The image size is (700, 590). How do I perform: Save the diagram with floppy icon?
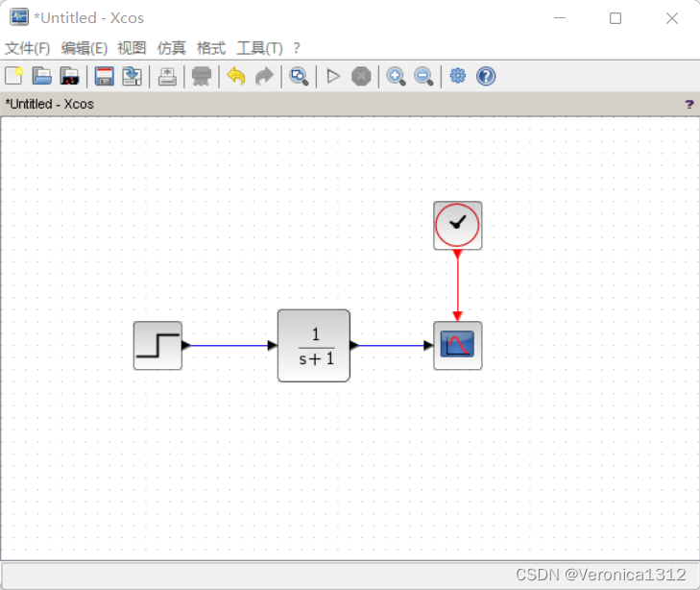[x=104, y=76]
